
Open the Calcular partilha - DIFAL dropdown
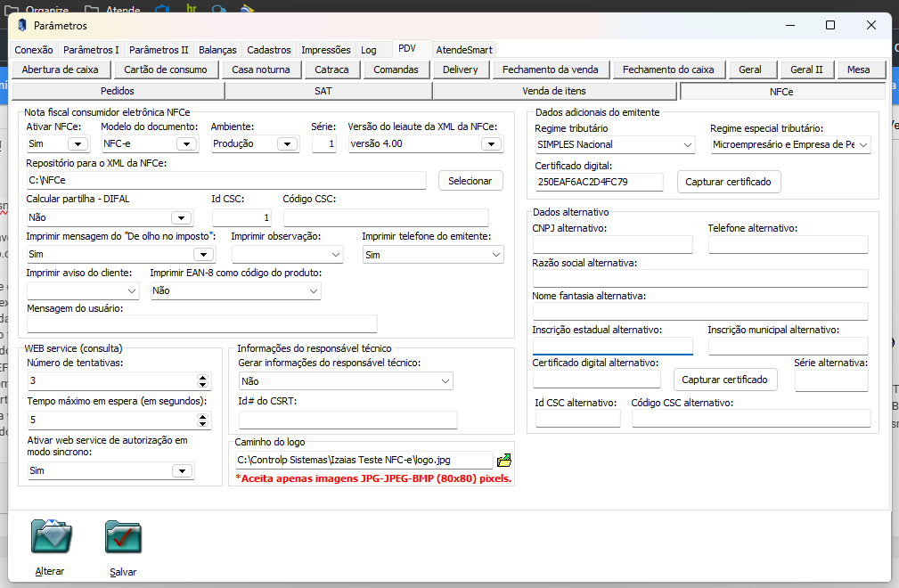(x=181, y=217)
